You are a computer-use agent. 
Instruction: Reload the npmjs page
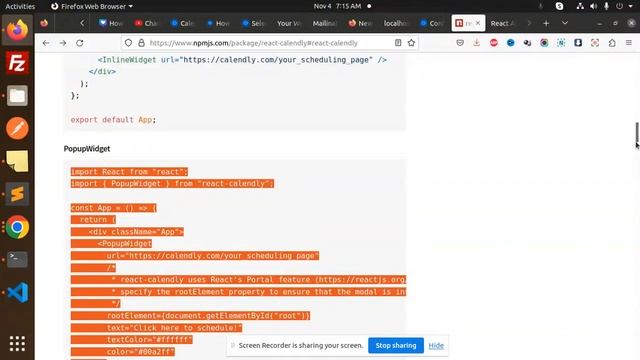pos(80,43)
